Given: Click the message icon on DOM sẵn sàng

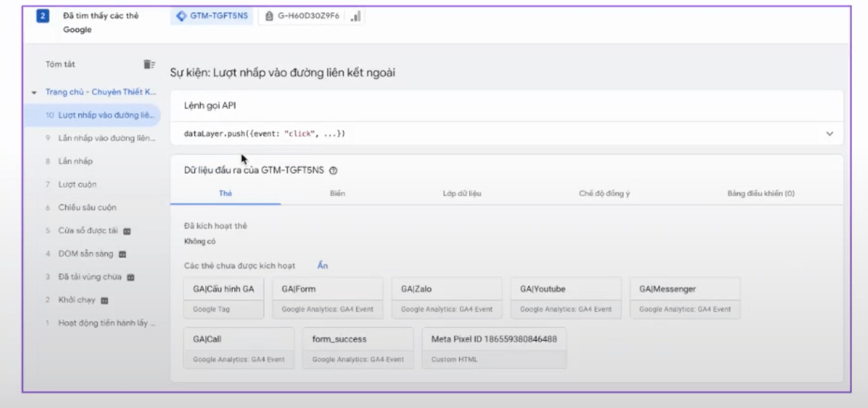Looking at the screenshot, I should 122,254.
